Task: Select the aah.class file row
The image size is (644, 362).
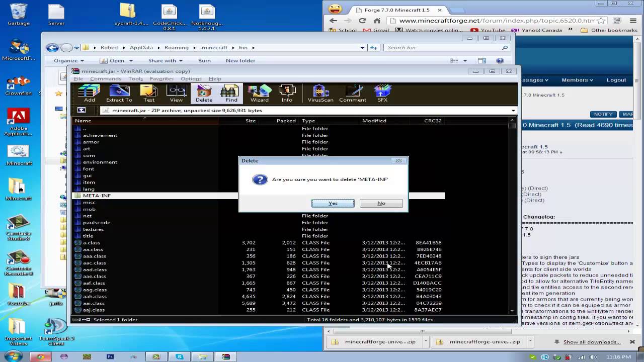Action: 258,297
